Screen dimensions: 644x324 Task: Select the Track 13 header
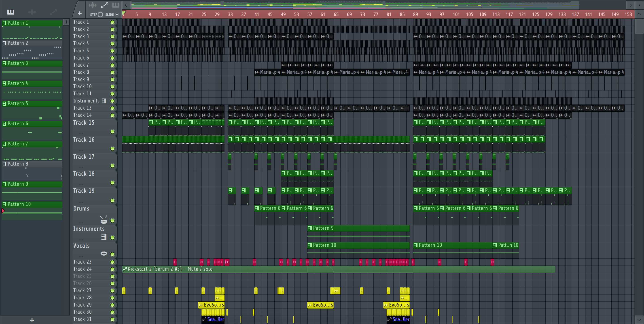95,108
